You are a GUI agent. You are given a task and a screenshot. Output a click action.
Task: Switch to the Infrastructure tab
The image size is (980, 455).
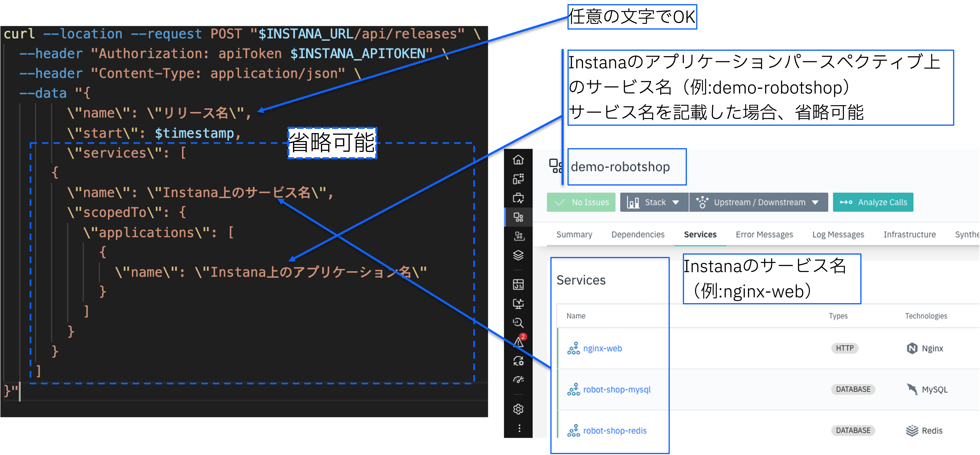pos(909,235)
